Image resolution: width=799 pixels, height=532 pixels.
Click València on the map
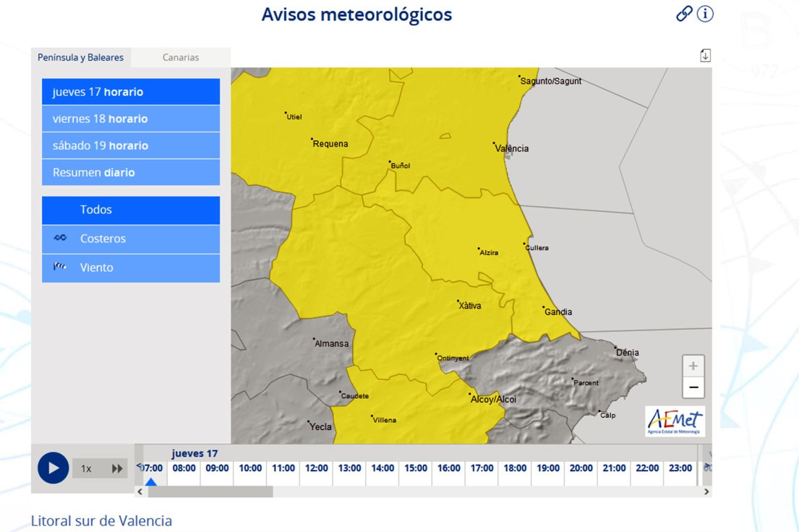pos(512,148)
